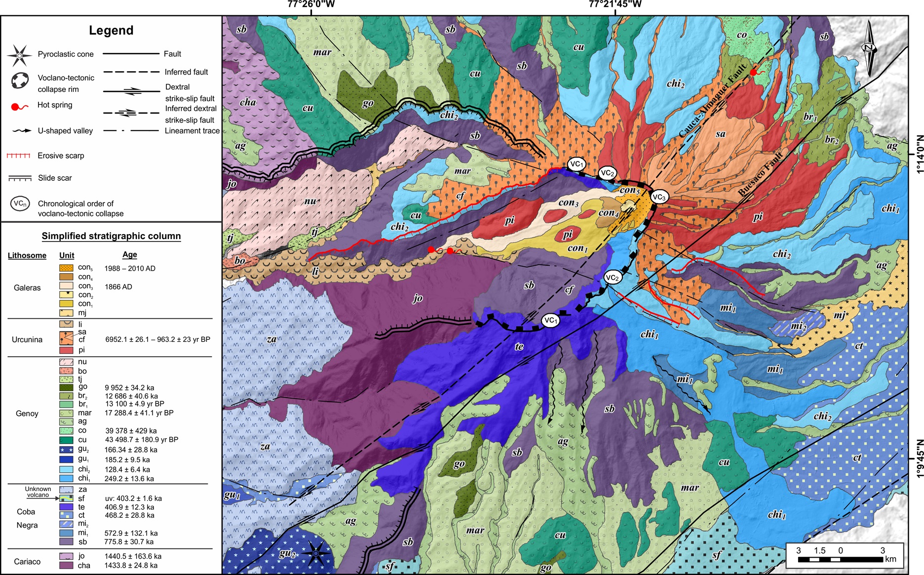
Task: Click the cha purple swatch under Cariaco
Action: 66,565
